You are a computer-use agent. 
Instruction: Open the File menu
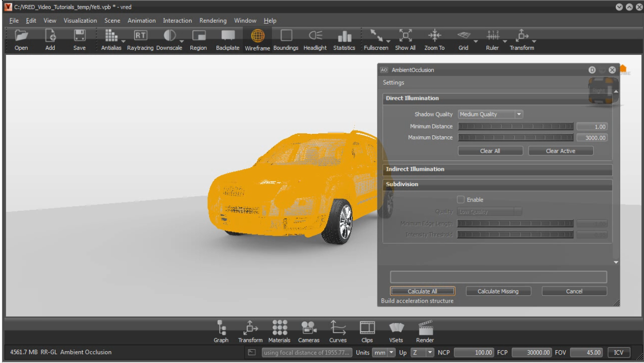(x=14, y=21)
